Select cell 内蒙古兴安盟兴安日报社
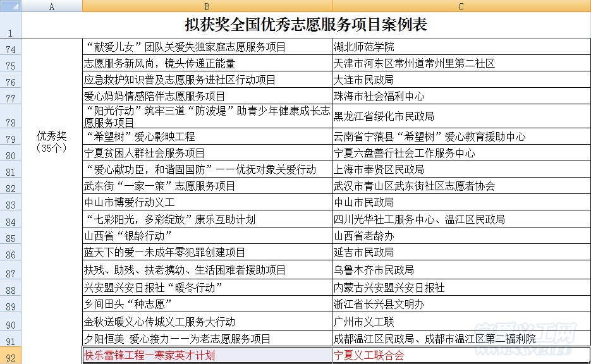 point(461,288)
